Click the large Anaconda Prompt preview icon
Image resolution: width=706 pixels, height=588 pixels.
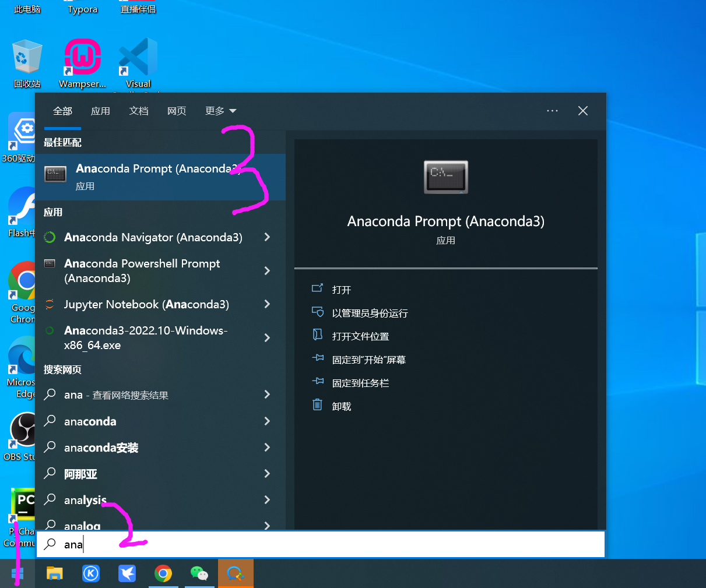tap(446, 177)
